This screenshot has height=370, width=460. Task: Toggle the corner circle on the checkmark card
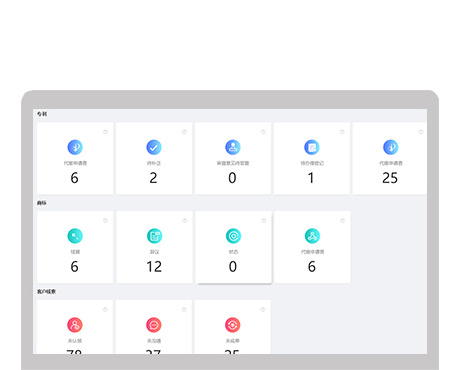coord(184,132)
